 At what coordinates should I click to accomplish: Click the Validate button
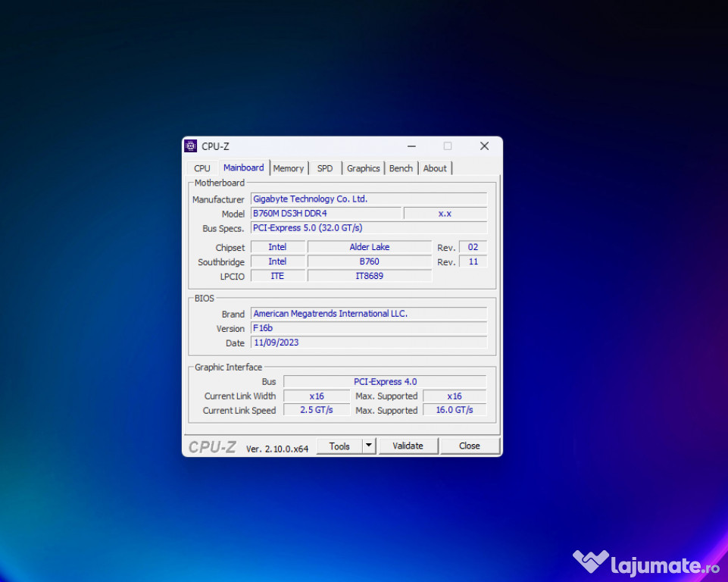click(408, 446)
